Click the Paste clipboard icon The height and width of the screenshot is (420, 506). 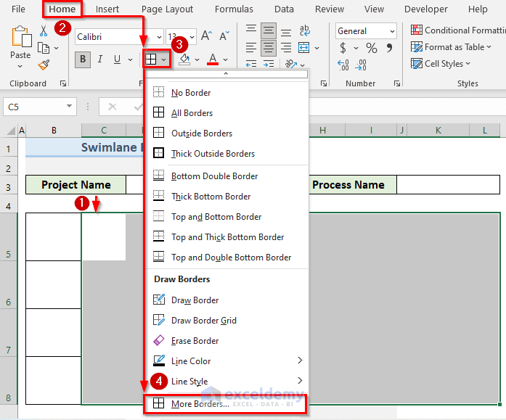tap(20, 38)
